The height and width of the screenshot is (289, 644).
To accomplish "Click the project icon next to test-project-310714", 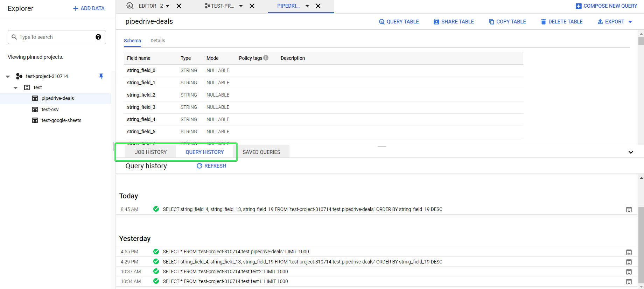I will (x=19, y=76).
